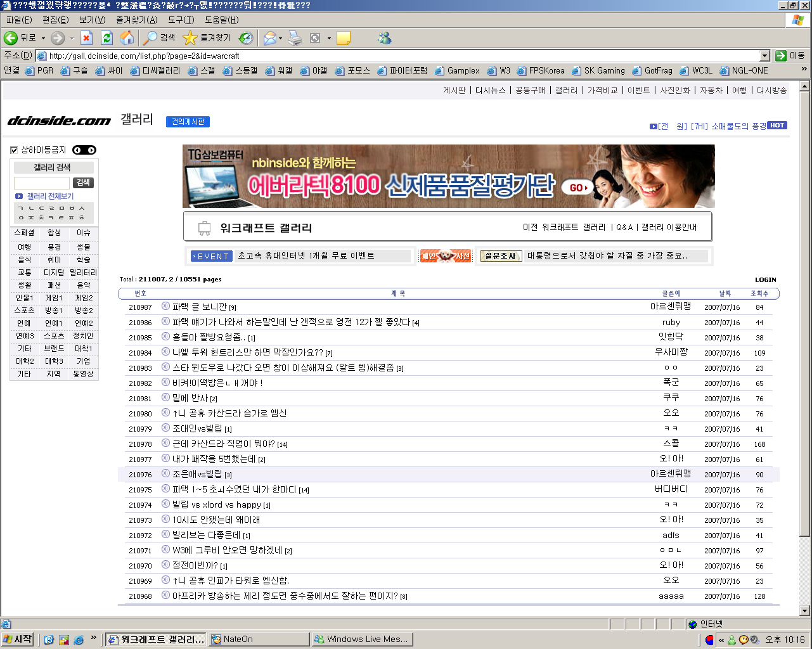Click the grey Forward arrow button
812x649 pixels.
58,38
